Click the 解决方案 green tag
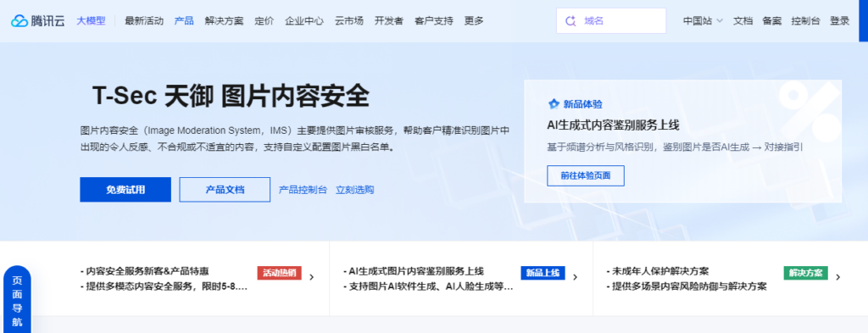This screenshot has height=333, width=868. pos(805,273)
